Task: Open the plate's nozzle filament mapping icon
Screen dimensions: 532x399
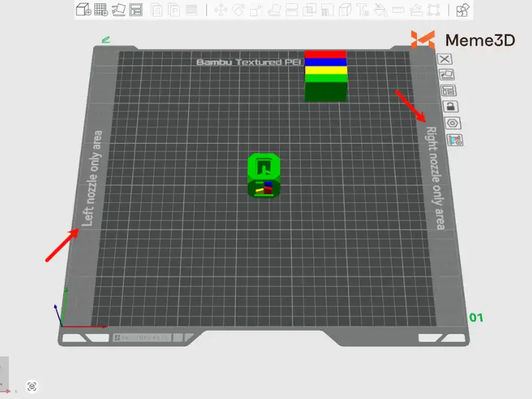Action: point(456,140)
